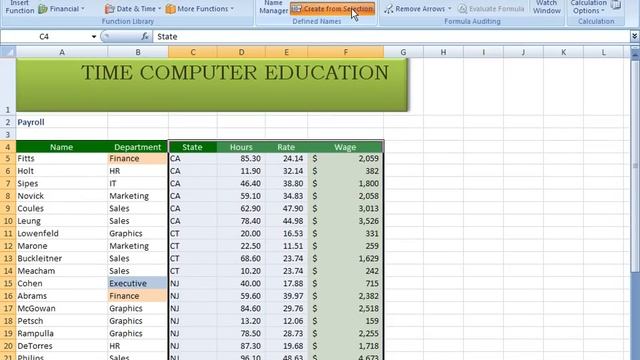Image resolution: width=640 pixels, height=360 pixels.
Task: Click the TIME COMPUTER EDUCATION banner
Action: tap(212, 85)
